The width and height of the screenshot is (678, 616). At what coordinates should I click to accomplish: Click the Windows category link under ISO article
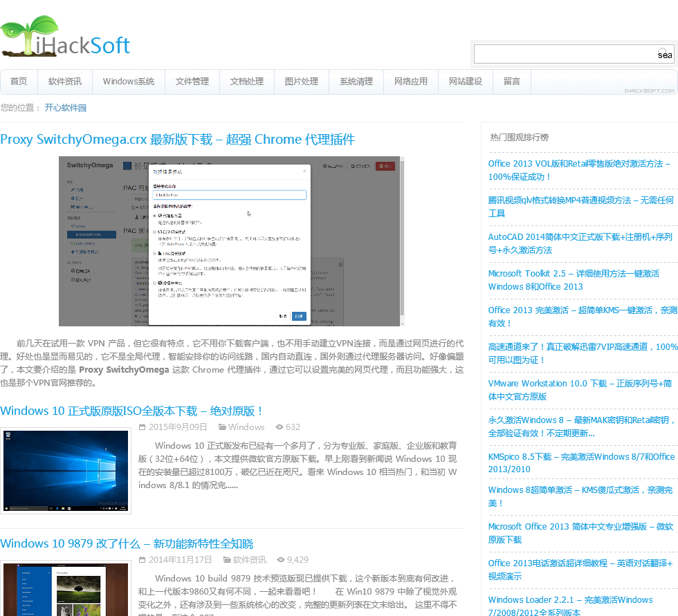coord(246,427)
